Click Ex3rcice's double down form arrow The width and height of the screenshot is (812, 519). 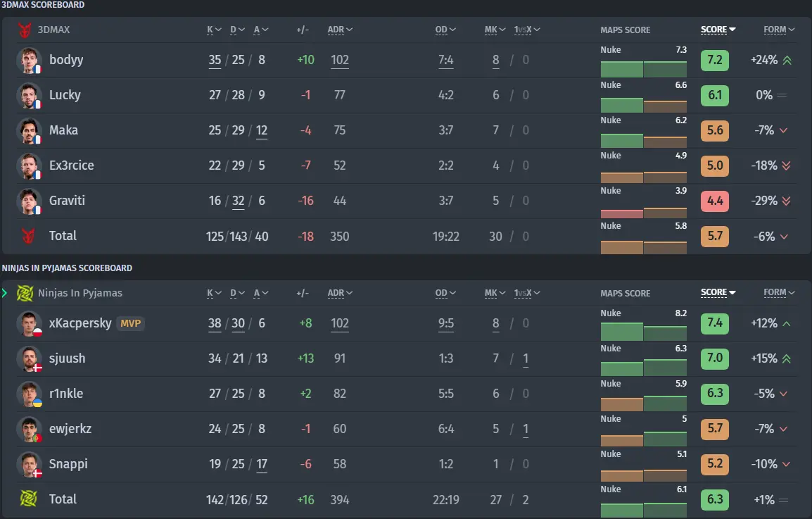coord(786,166)
